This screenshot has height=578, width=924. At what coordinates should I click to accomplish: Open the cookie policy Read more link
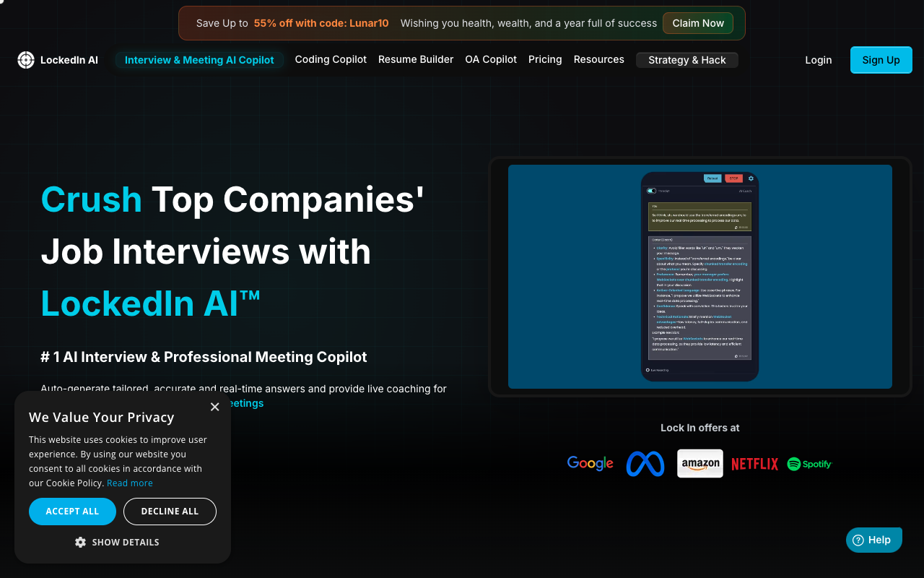130,483
